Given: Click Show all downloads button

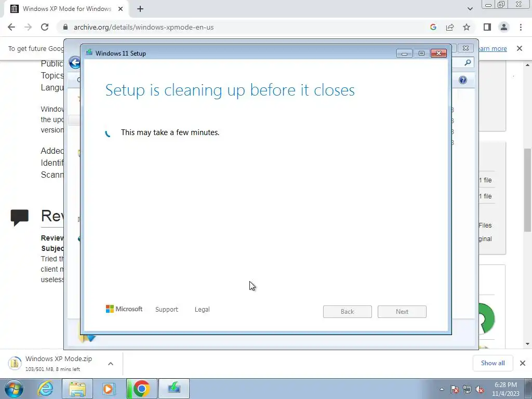Looking at the screenshot, I should click(493, 363).
